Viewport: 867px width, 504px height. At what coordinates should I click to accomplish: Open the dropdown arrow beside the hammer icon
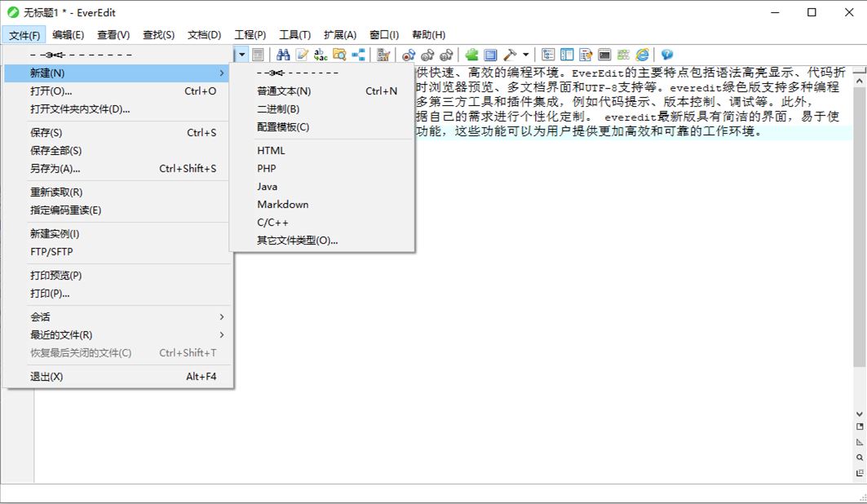tap(526, 55)
